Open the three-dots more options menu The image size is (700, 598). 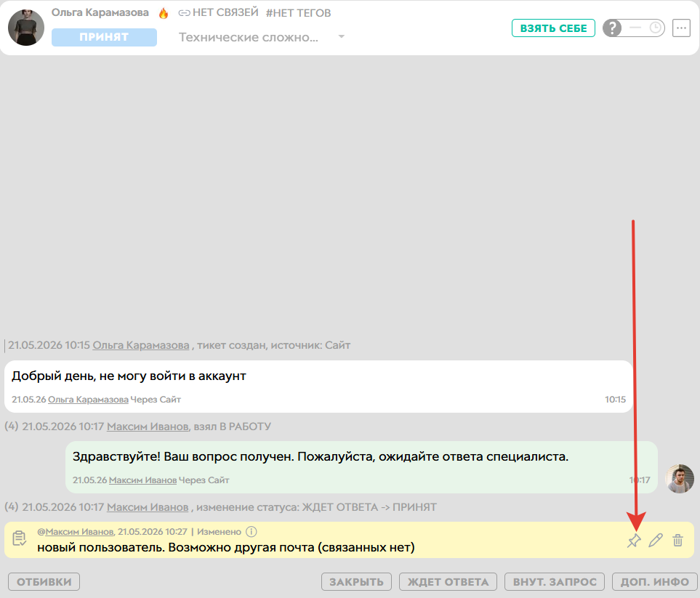[681, 28]
